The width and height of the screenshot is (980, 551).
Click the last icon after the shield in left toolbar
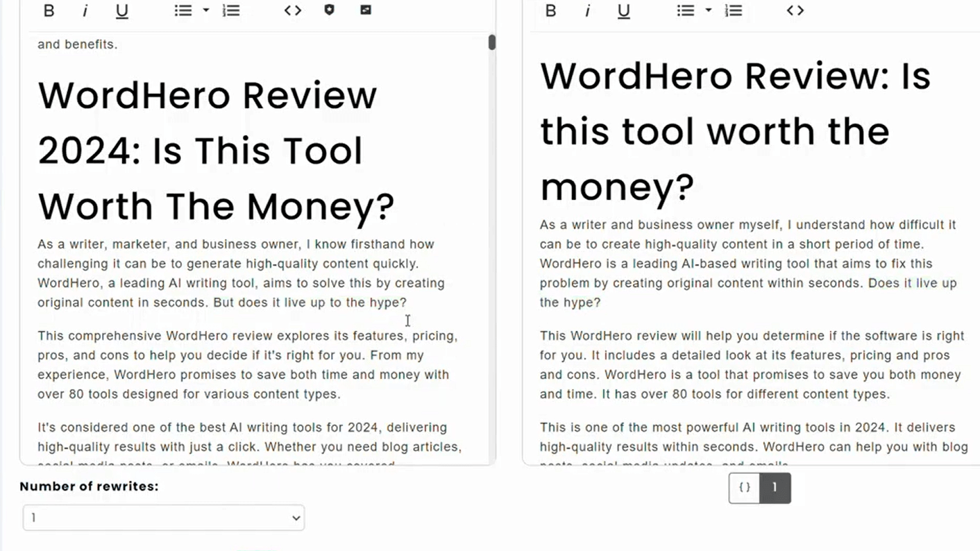click(x=366, y=10)
